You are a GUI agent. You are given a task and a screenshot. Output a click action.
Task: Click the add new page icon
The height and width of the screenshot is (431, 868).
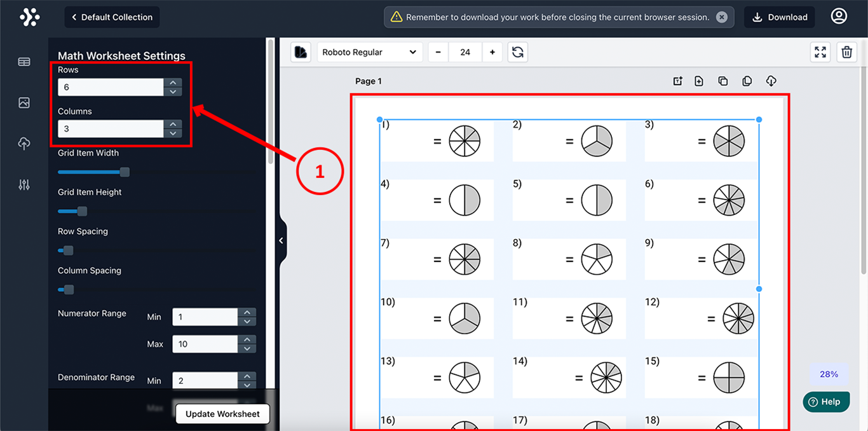coord(699,81)
